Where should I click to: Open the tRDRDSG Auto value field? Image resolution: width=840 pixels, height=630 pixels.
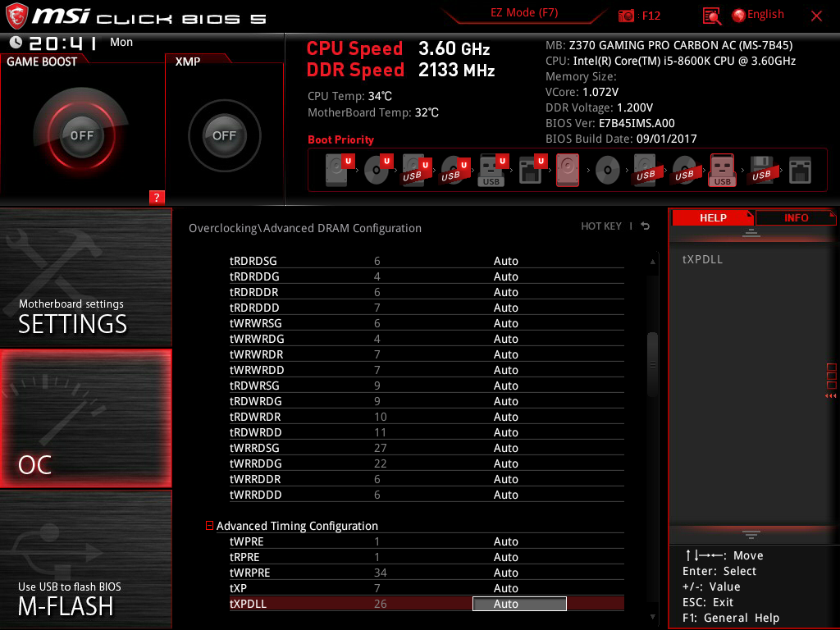click(505, 261)
